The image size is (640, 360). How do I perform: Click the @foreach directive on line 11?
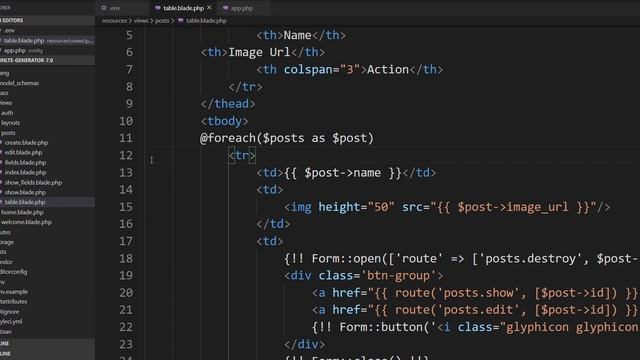click(227, 138)
